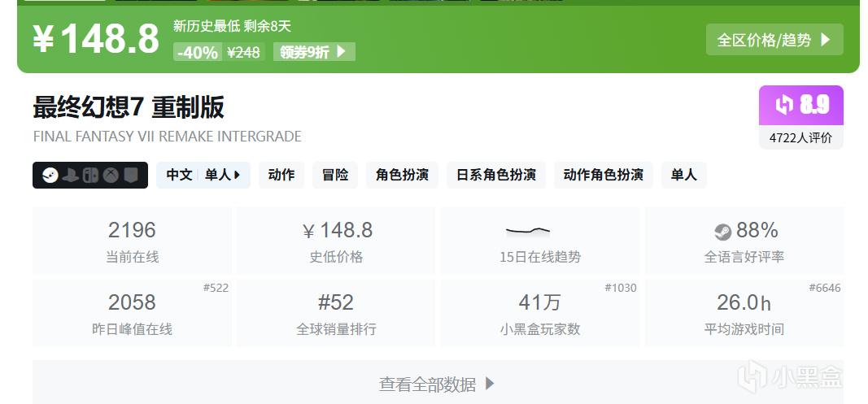The width and height of the screenshot is (868, 404).
Task: Select the Epic Games platform icon
Action: [x=130, y=176]
